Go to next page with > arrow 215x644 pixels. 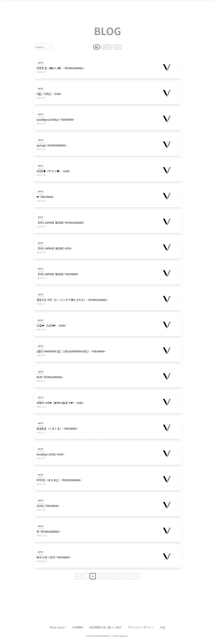130,576
